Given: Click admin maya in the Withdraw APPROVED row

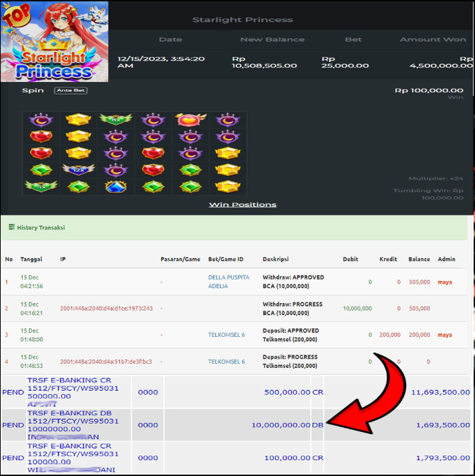Looking at the screenshot, I should click(445, 282).
